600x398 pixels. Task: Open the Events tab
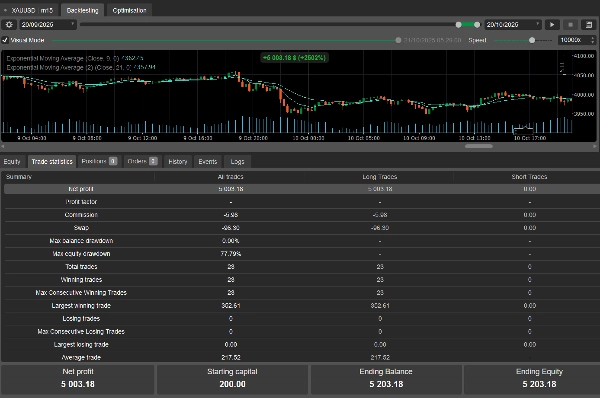(208, 161)
